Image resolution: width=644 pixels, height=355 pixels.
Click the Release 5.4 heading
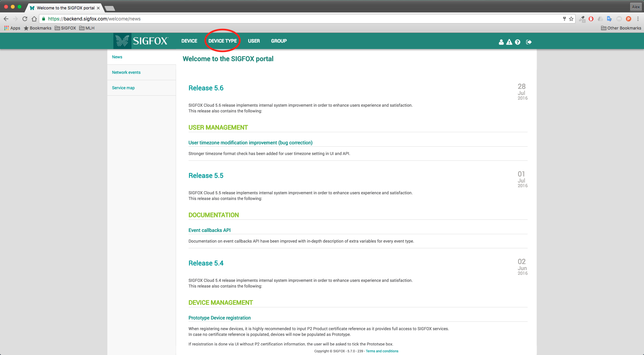[x=206, y=263]
